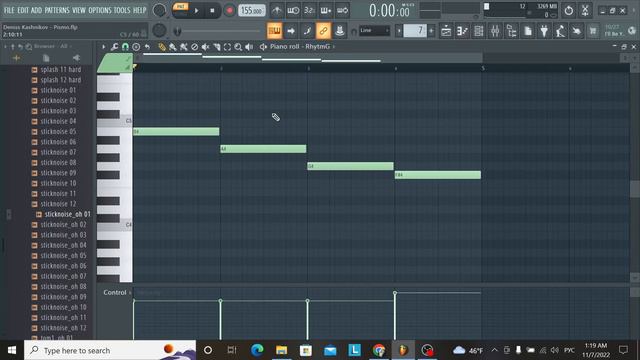This screenshot has height=360, width=640.
Task: Toggle the Record button
Action: [229, 11]
